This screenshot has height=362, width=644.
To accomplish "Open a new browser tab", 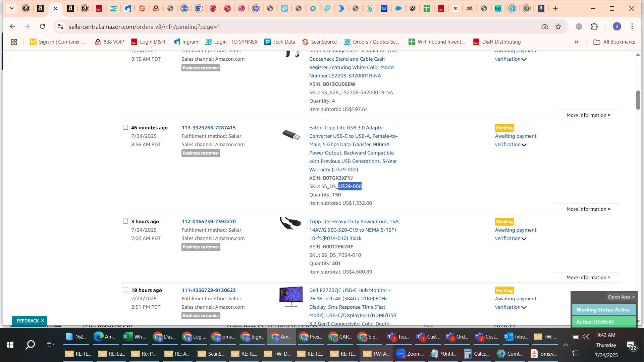I will (555, 8).
